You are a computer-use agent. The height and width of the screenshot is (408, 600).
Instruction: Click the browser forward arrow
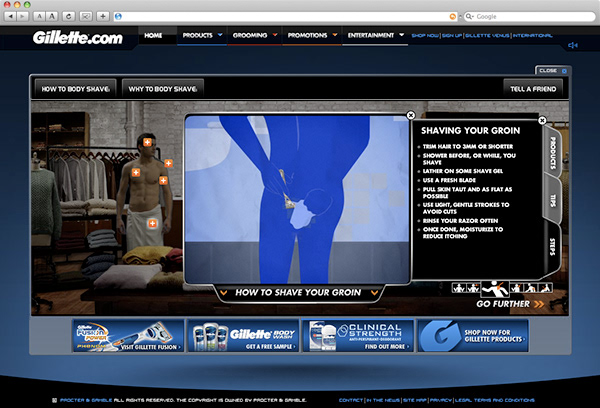(23, 16)
